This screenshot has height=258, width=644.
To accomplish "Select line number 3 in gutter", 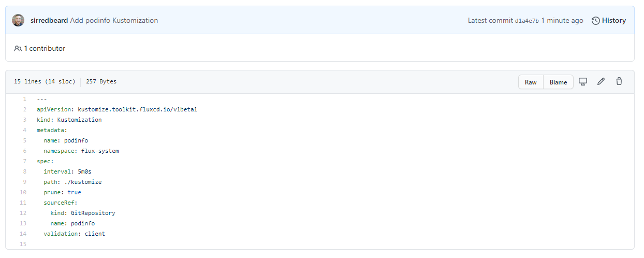I will point(24,120).
